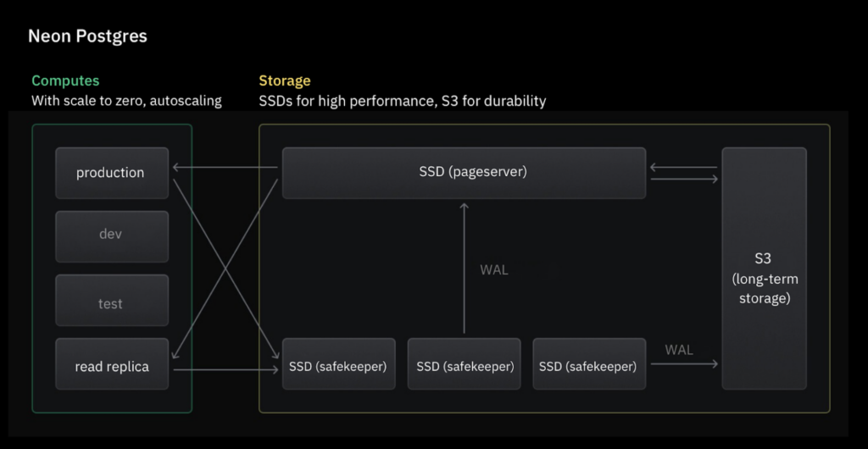Click "With scale to zero, autoscaling" text

click(127, 101)
